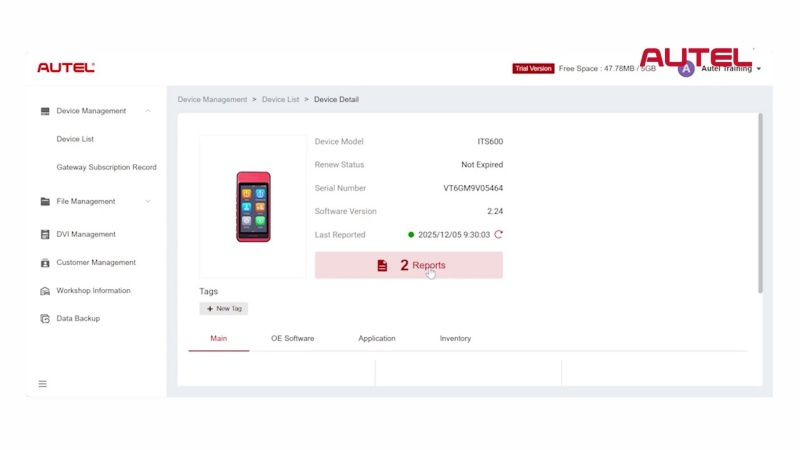Switch to the Application tab
800x450 pixels.
tap(376, 339)
